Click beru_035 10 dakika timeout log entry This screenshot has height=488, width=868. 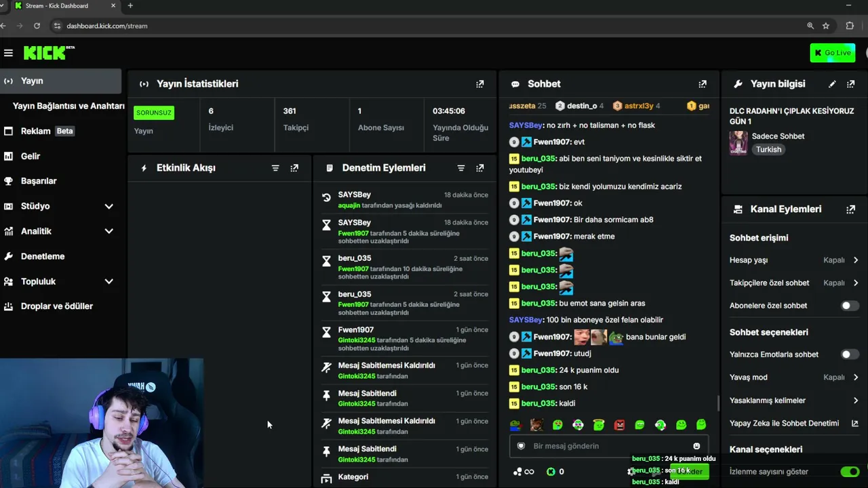click(405, 267)
